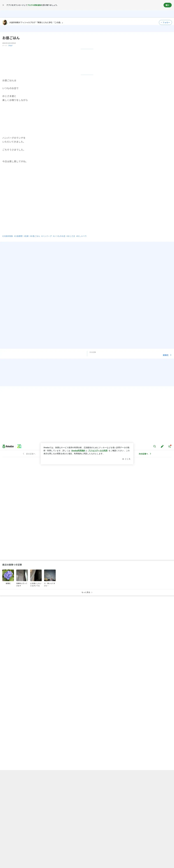The image size is (174, 868).
Task: Open hashtag #夫婦
Action: (26, 236)
